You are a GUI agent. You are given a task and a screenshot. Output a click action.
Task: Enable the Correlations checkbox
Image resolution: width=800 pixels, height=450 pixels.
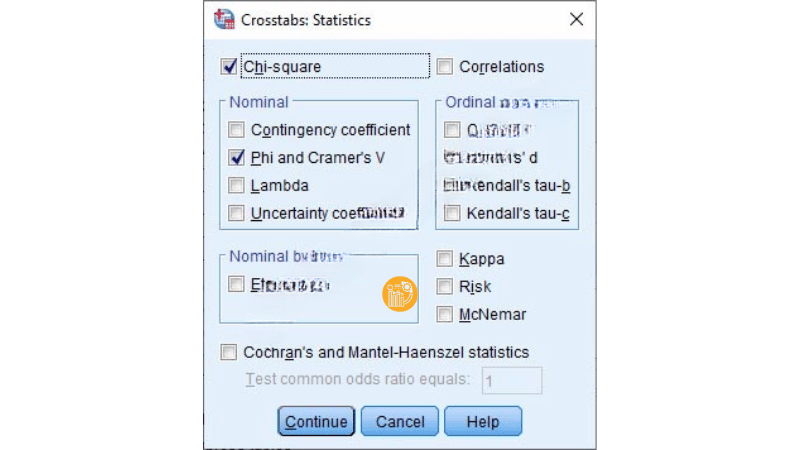click(444, 66)
